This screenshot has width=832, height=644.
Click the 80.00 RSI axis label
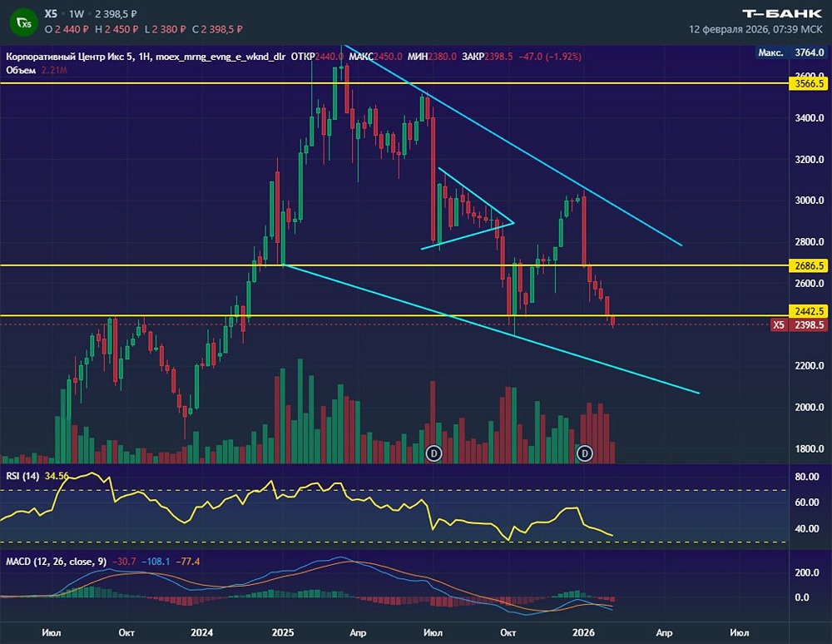click(x=806, y=477)
